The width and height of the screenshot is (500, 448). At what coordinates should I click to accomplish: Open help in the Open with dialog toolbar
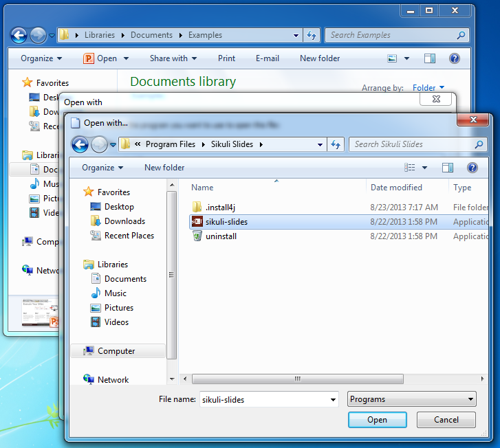click(x=472, y=168)
